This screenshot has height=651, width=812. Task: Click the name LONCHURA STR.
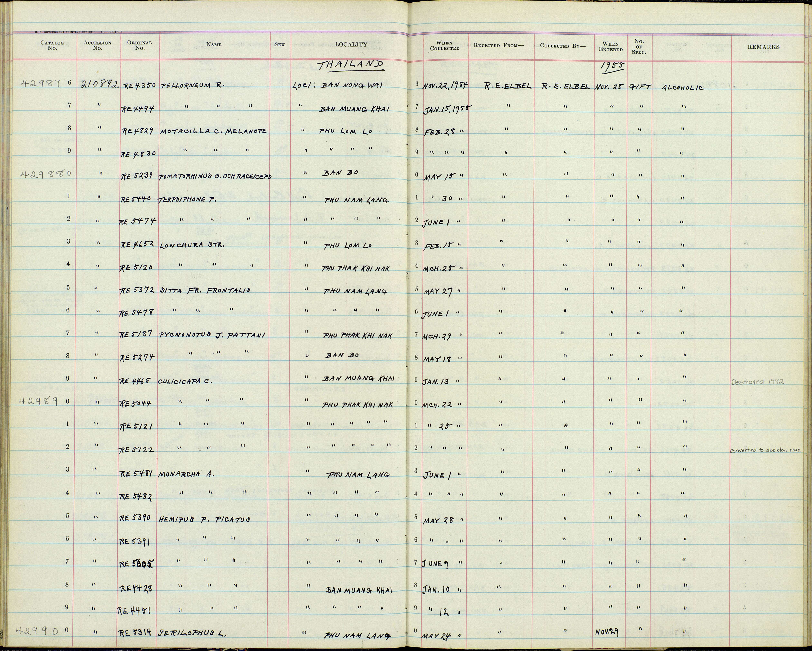coord(192,244)
